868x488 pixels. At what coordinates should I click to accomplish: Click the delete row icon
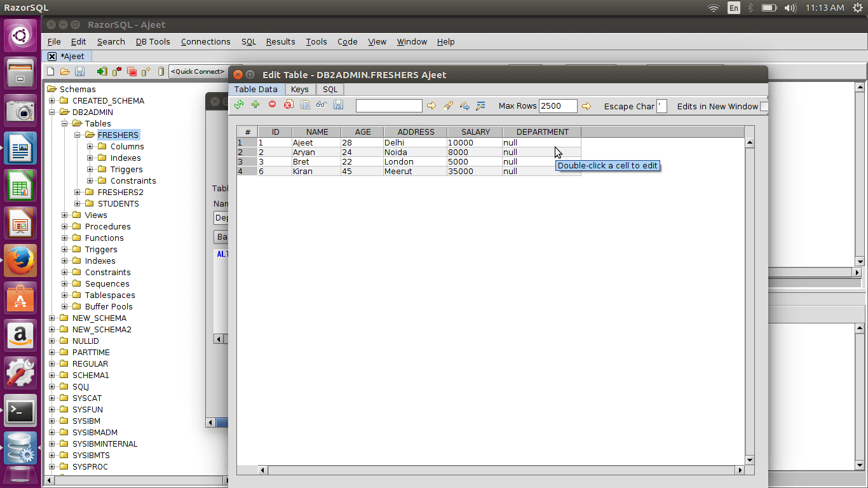(272, 106)
